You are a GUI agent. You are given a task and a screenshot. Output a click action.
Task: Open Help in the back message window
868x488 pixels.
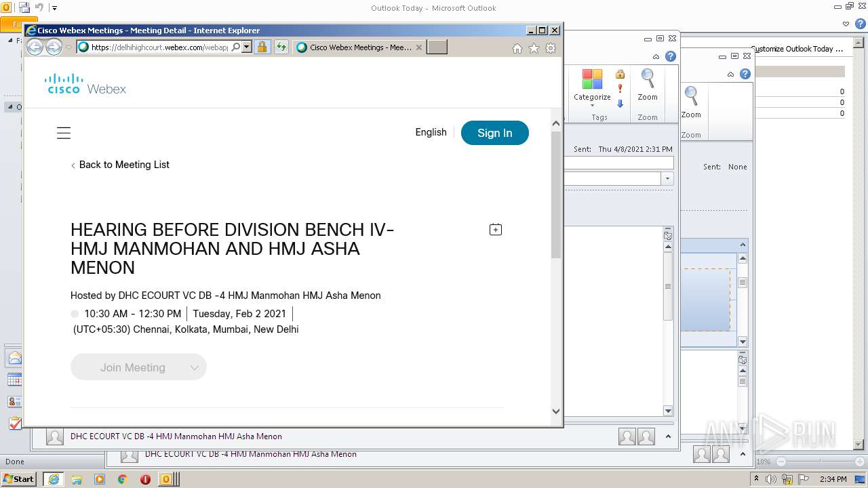pyautogui.click(x=745, y=75)
